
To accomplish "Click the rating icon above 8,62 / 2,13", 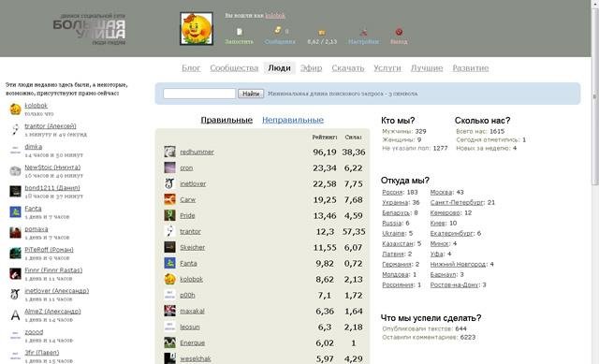I will [322, 33].
